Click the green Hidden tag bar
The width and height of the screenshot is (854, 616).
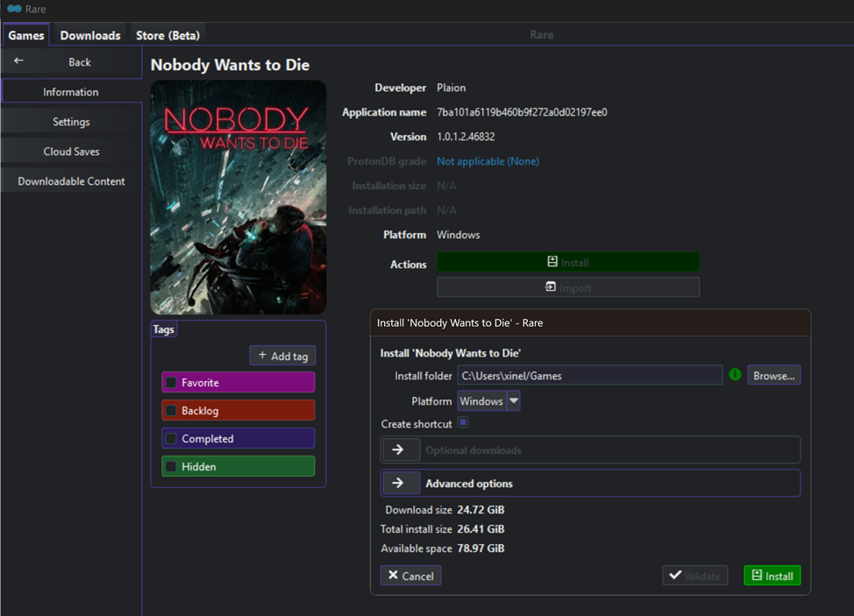[238, 466]
